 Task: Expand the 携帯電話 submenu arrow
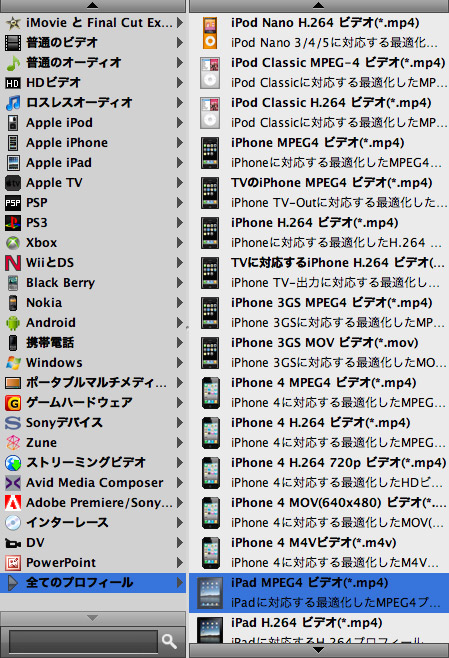click(x=180, y=343)
